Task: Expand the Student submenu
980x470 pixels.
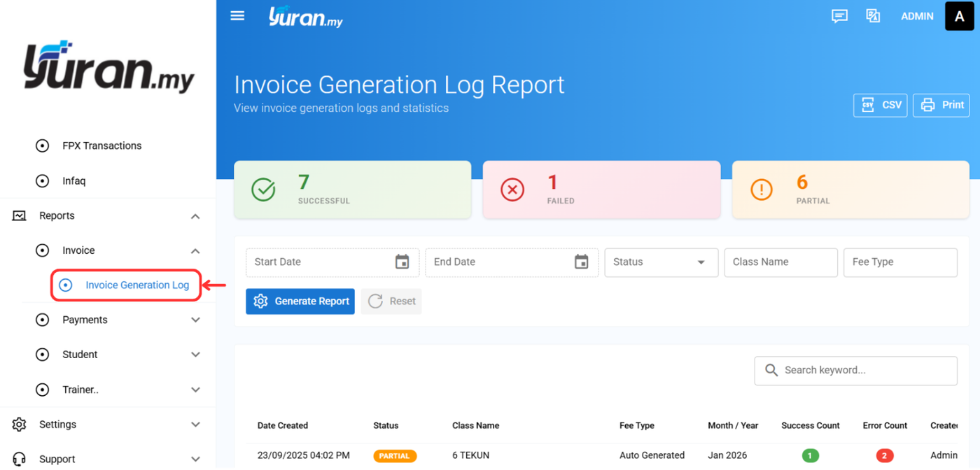Action: click(x=195, y=355)
